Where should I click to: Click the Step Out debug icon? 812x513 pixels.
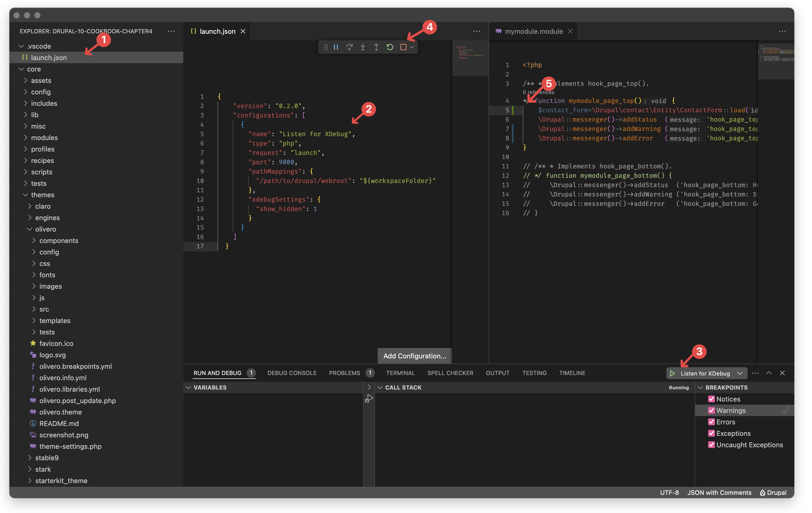[x=376, y=47]
